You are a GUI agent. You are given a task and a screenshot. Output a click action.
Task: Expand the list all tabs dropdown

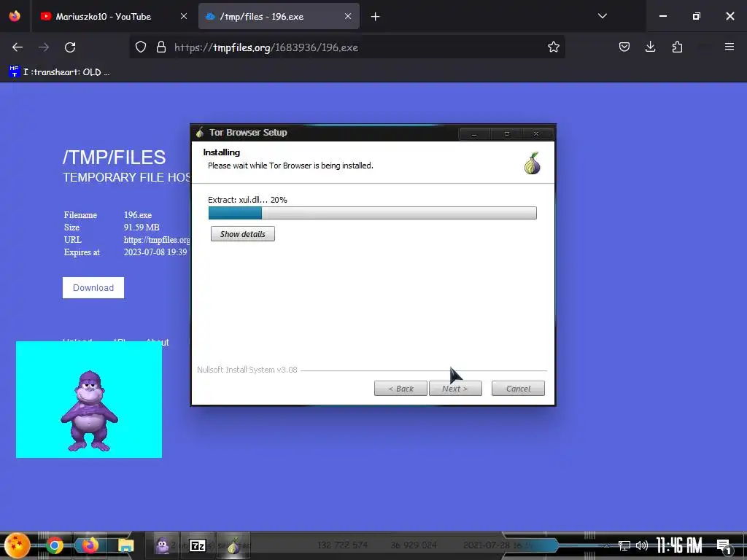point(602,16)
